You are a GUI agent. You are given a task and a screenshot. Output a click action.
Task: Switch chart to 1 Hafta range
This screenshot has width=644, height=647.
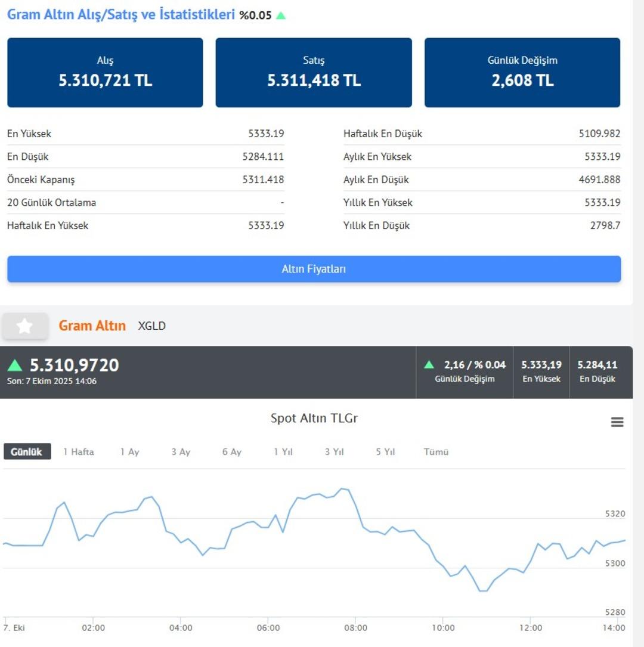click(x=79, y=451)
